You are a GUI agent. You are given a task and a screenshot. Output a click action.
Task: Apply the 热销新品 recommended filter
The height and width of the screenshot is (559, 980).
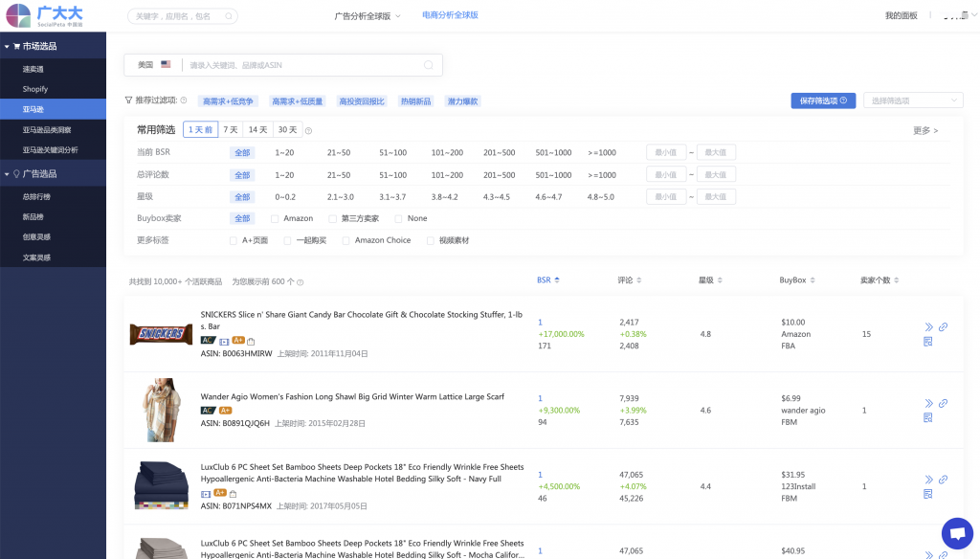(x=415, y=101)
